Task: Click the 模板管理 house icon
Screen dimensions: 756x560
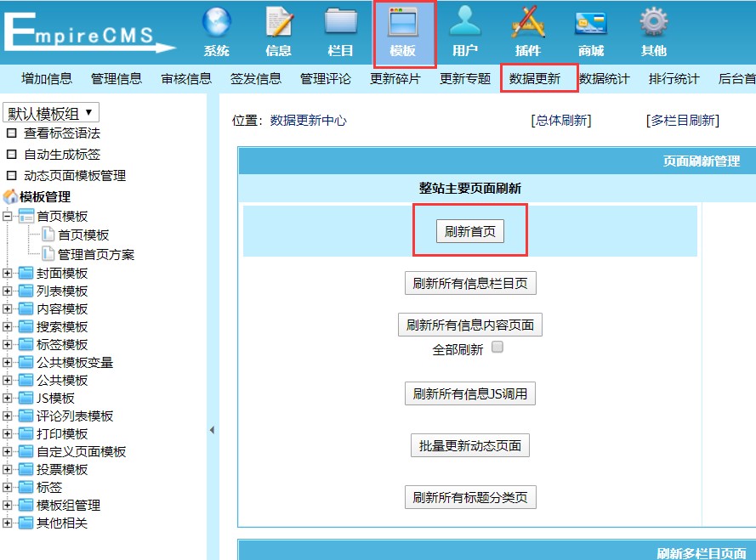Action: (10, 196)
